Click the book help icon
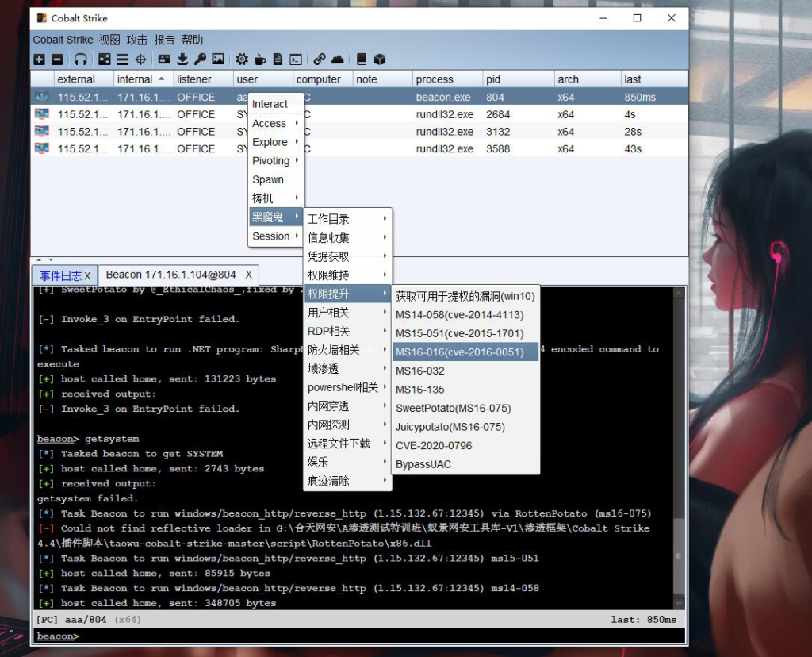 coord(362,59)
